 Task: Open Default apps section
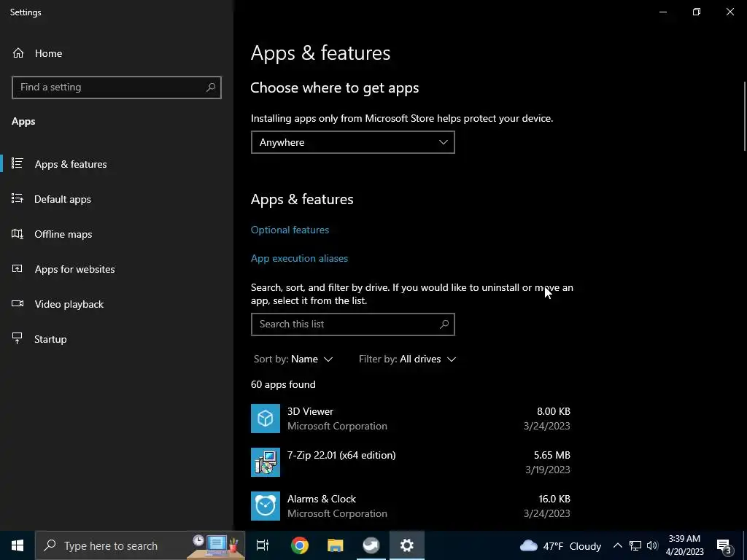click(63, 199)
